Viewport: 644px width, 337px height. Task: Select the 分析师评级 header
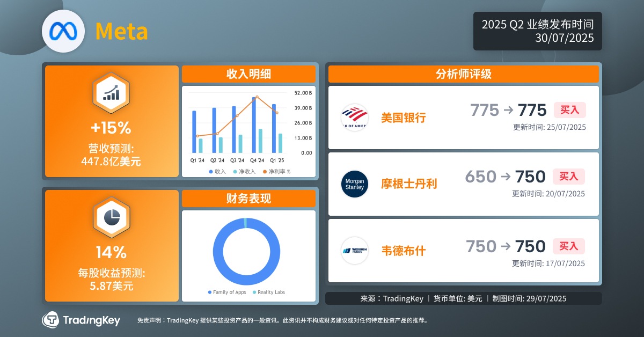463,74
